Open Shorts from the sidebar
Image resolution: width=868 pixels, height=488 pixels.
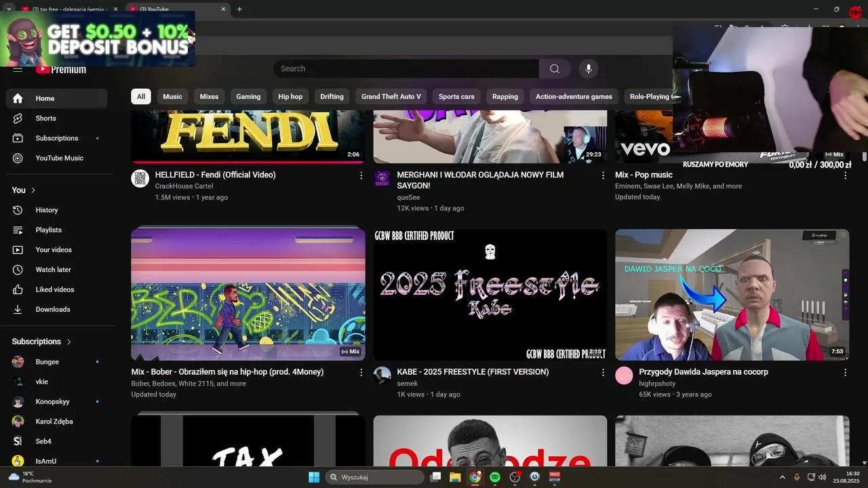[x=57, y=118]
